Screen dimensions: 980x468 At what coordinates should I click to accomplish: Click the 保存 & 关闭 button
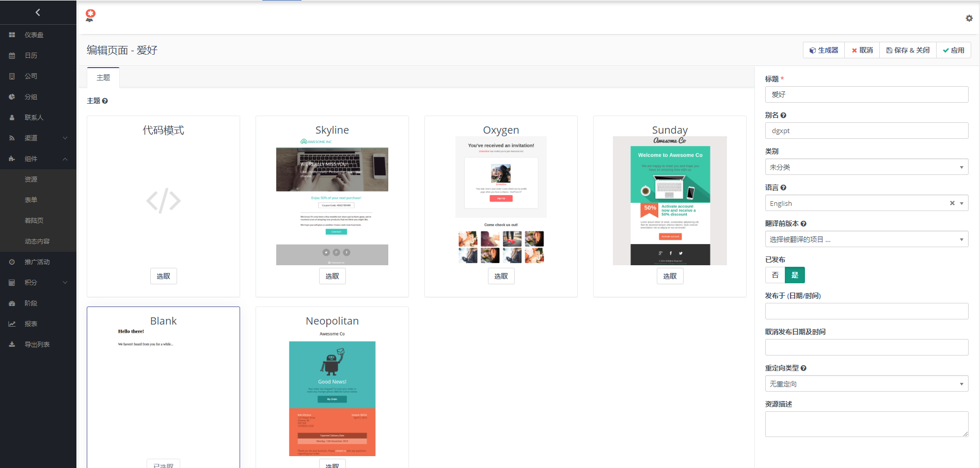(908, 50)
